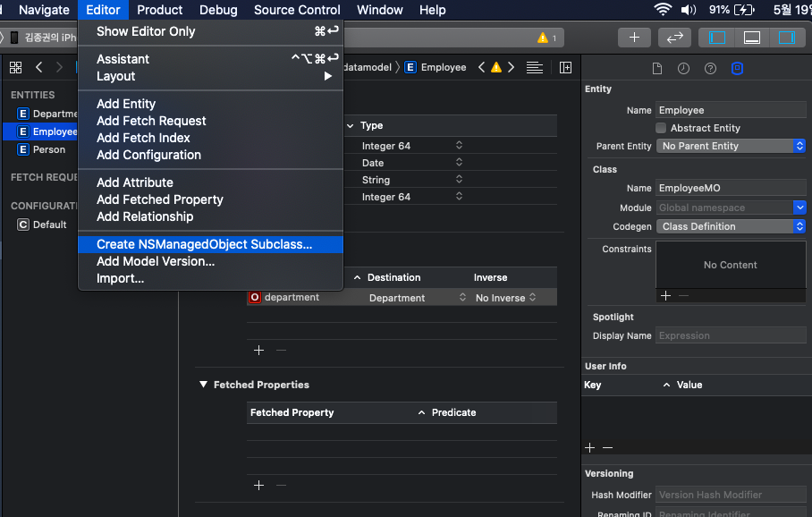Edit the class Name EmployeeMO field
Image resolution: width=812 pixels, height=517 pixels.
pyautogui.click(x=731, y=188)
